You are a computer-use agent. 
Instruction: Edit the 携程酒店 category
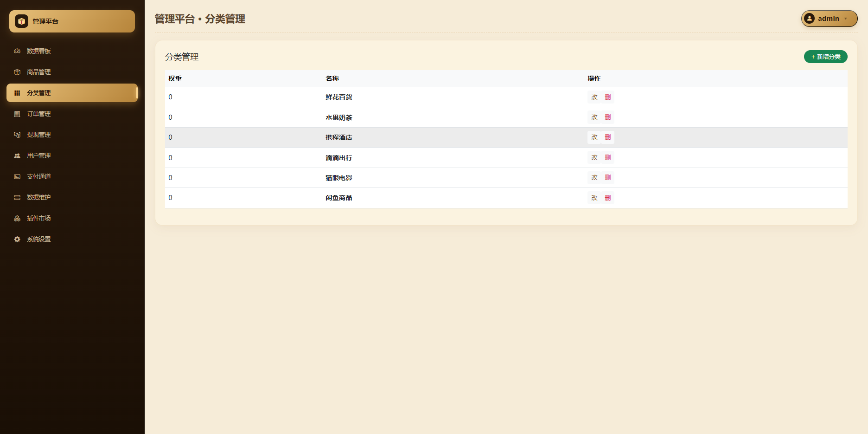coord(594,137)
